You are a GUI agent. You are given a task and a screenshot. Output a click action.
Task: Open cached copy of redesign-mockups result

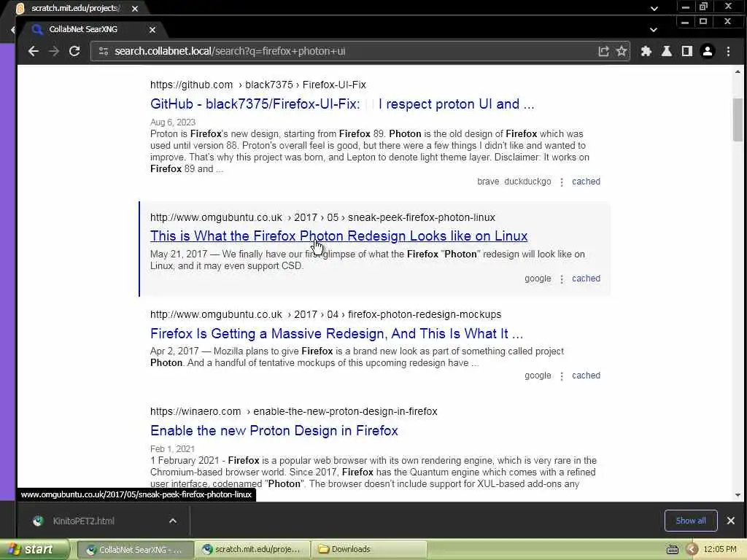586,376
